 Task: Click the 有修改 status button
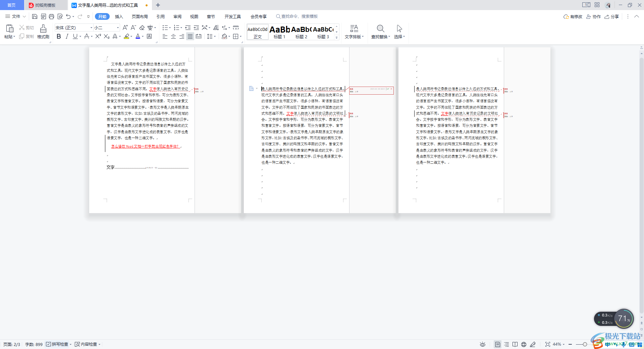[573, 16]
